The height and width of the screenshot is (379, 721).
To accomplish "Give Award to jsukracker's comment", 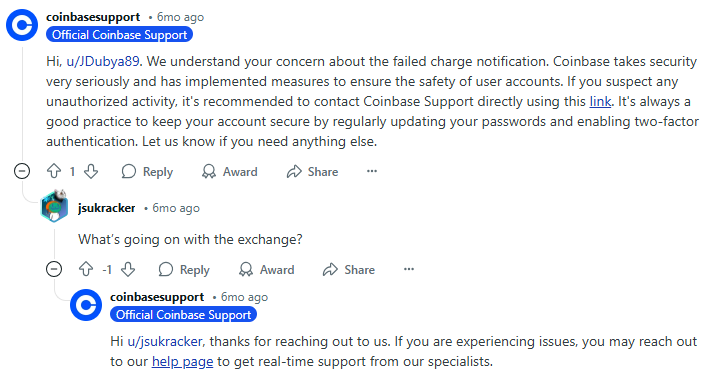I will (x=266, y=270).
